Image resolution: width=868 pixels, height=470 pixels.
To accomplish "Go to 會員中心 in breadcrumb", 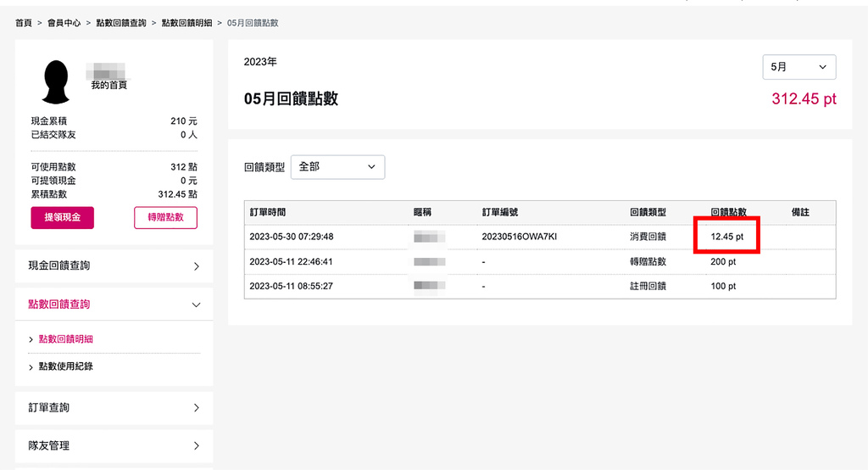I will pyautogui.click(x=64, y=23).
